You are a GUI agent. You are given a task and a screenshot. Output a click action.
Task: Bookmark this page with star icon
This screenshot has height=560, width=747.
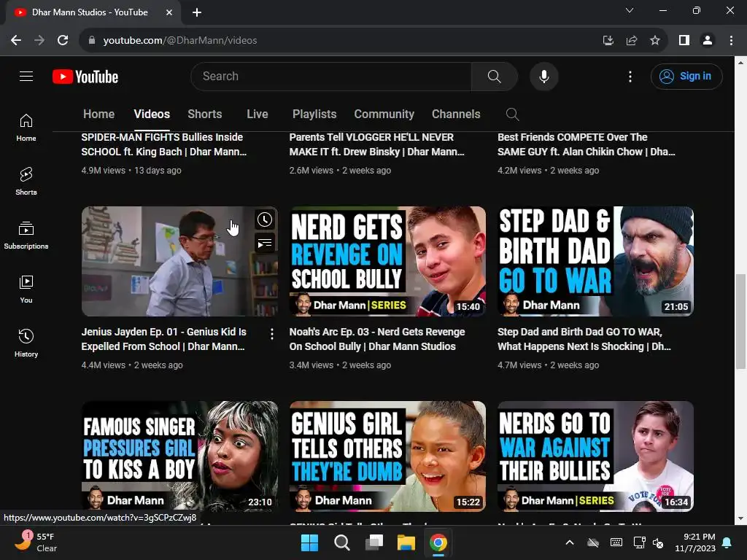(655, 41)
